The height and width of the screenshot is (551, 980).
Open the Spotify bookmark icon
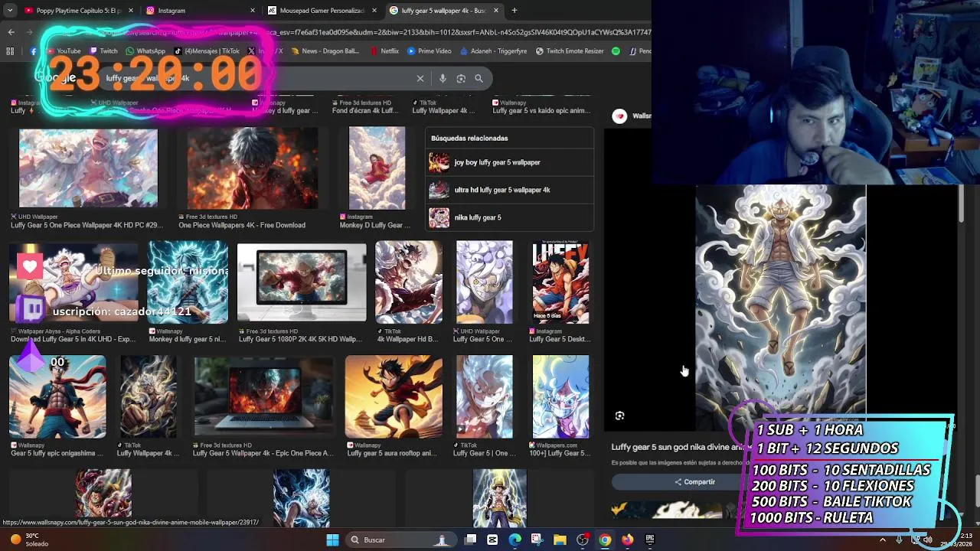coord(616,51)
